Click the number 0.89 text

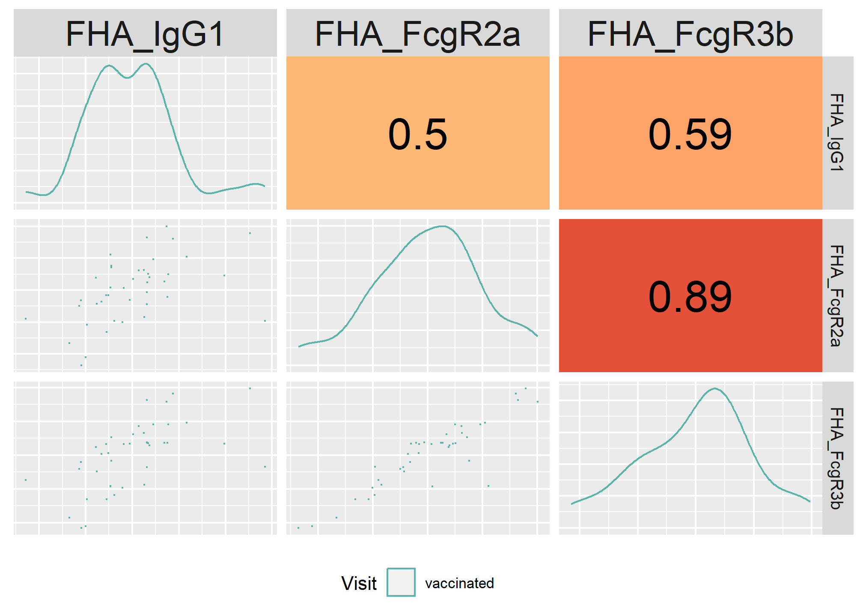pos(690,297)
